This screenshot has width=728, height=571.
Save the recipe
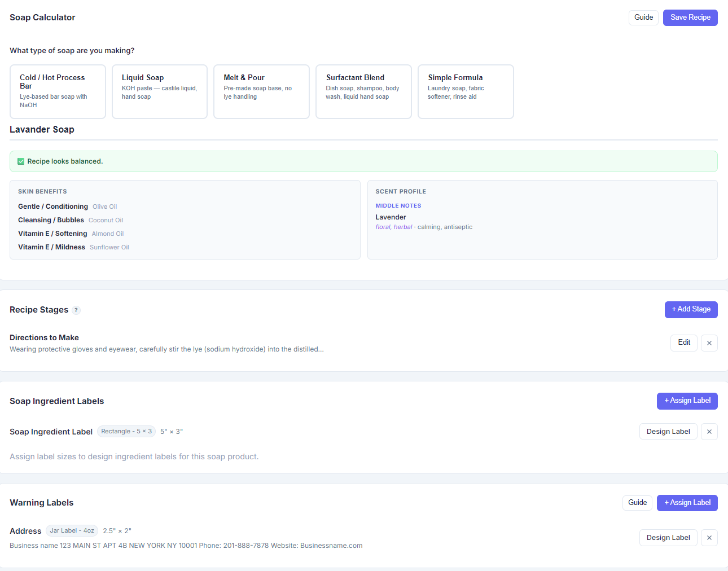[x=690, y=17]
